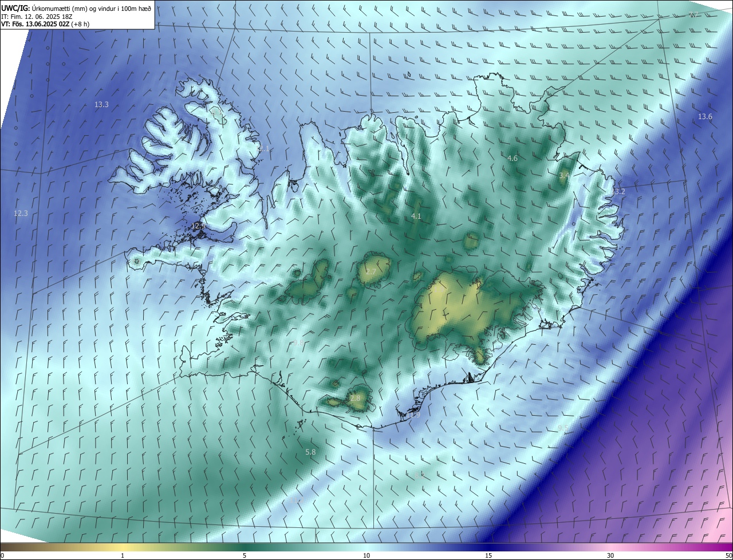The width and height of the screenshot is (733, 560).
Task: Click the color scale label 0
Action: pos(2,555)
